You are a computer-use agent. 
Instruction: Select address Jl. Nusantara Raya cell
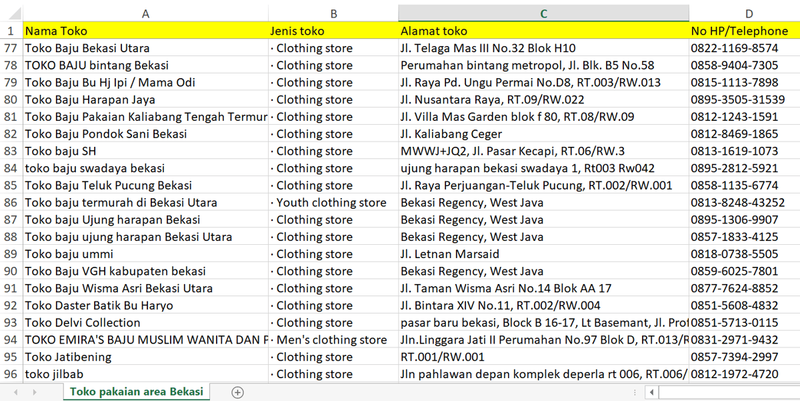coord(543,100)
